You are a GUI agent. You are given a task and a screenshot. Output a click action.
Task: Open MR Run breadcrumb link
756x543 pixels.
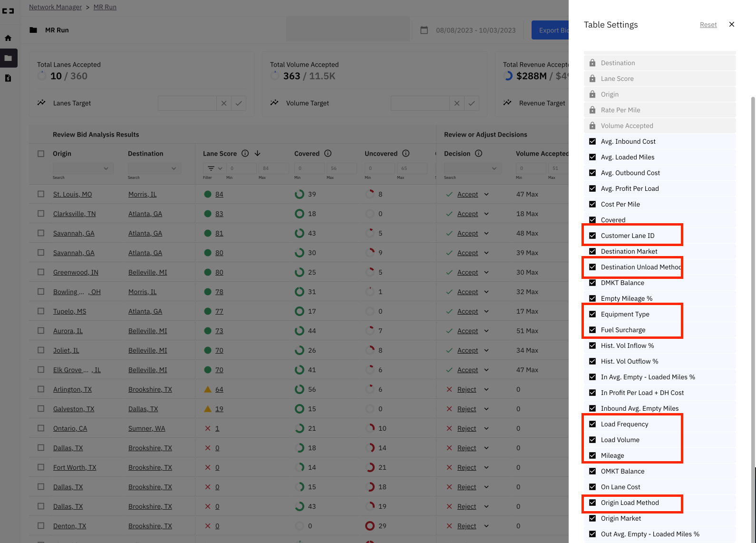[105, 7]
